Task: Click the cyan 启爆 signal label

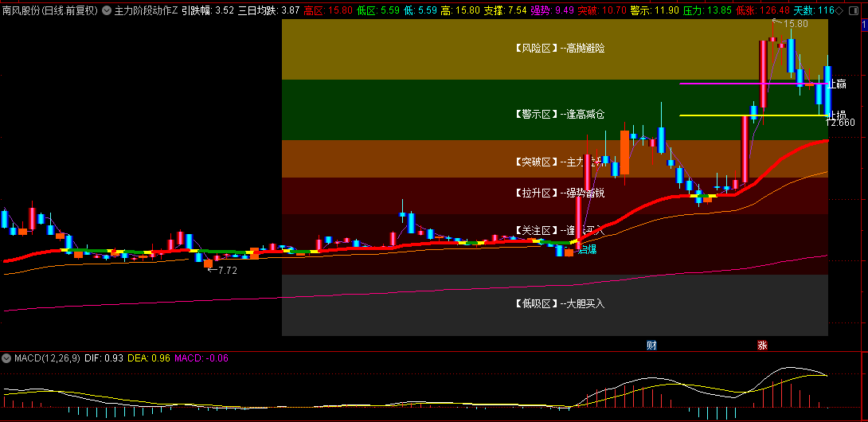Action: tap(588, 250)
